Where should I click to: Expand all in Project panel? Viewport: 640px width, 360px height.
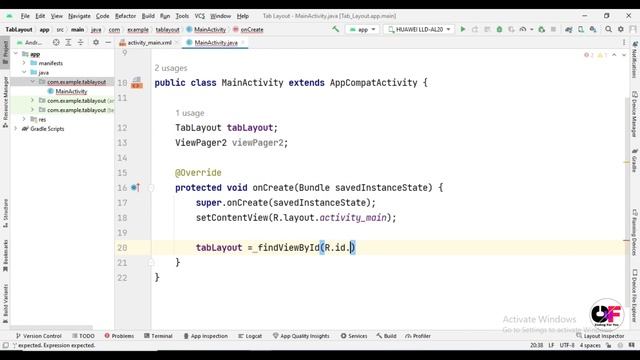pos(68,42)
